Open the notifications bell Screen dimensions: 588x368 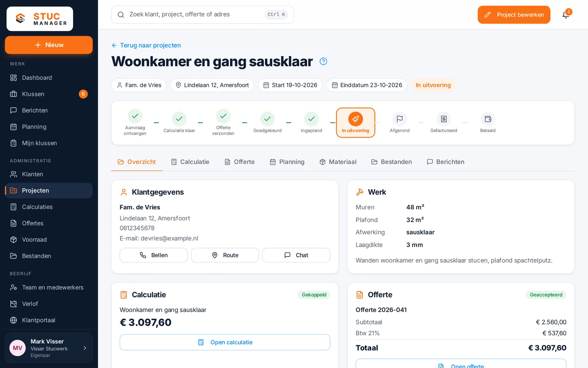(566, 15)
